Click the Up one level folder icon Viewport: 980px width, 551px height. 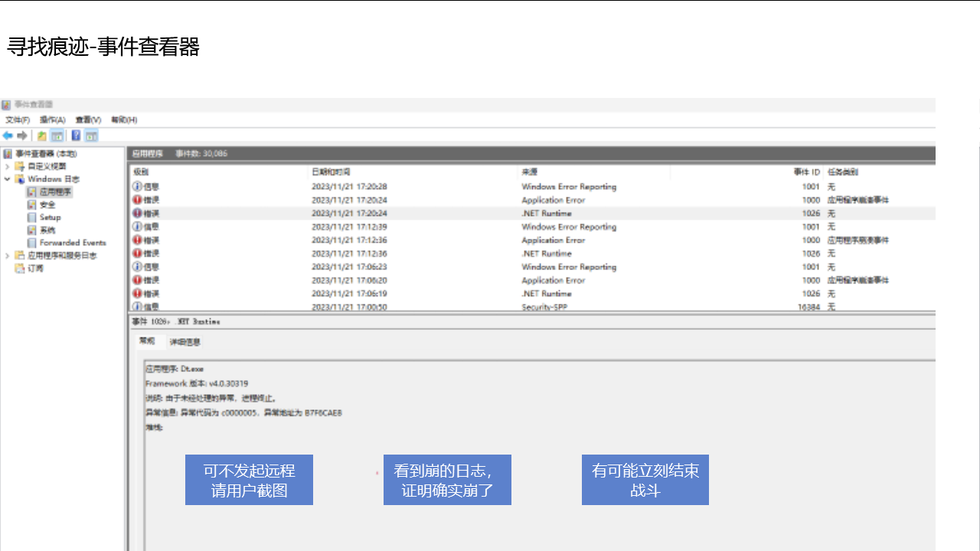coord(42,135)
